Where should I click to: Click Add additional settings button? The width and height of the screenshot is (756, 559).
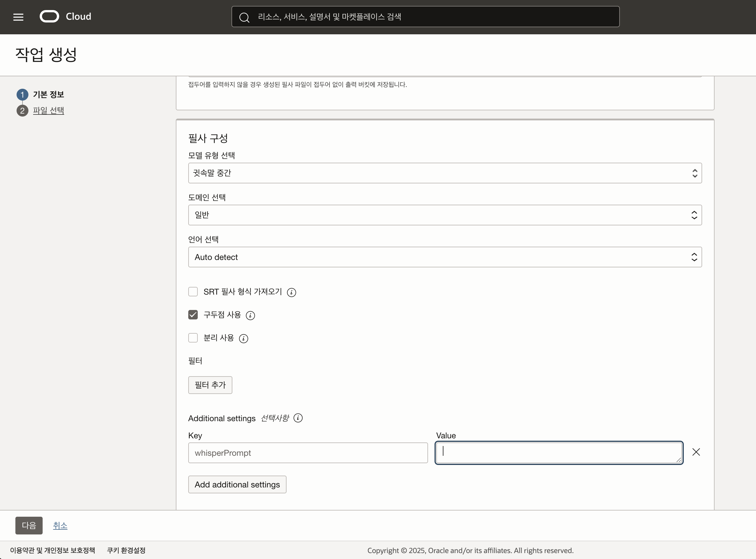237,484
